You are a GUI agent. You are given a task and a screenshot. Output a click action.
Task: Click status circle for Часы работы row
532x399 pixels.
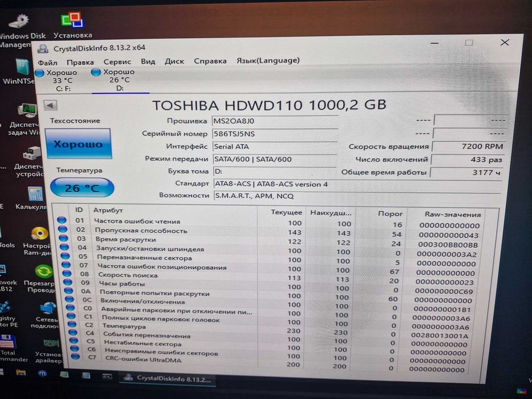(x=68, y=282)
